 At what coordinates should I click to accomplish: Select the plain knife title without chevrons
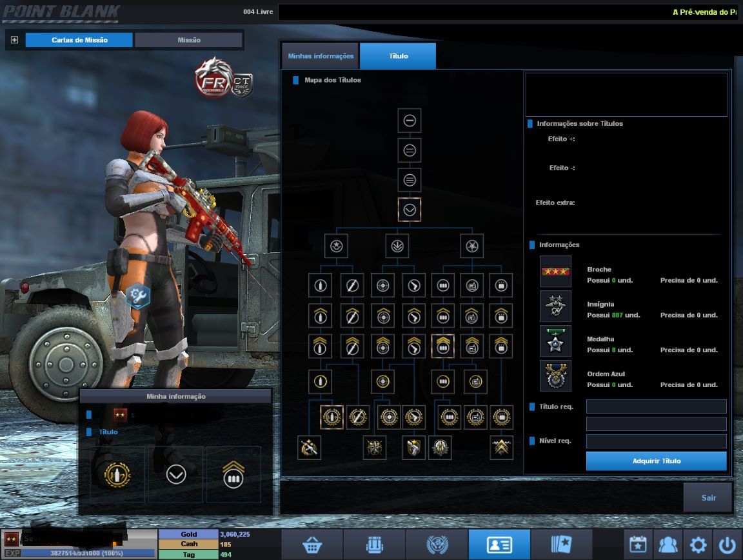pyautogui.click(x=352, y=285)
